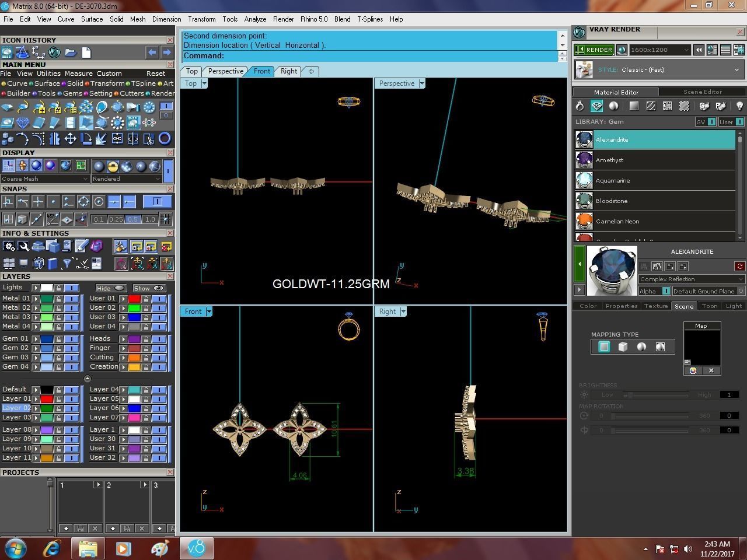Image resolution: width=747 pixels, height=560 pixels.
Task: Launch Internet Explorer from taskbar
Action: pos(53,548)
